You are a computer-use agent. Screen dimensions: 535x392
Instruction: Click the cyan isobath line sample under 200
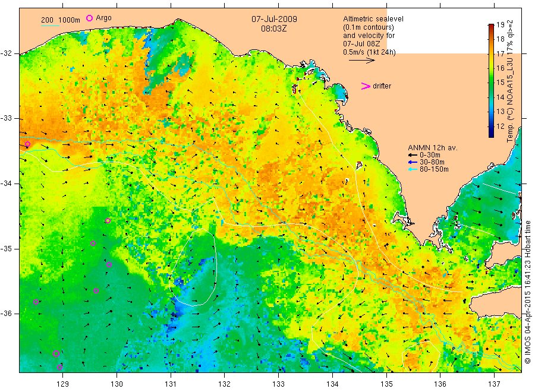tap(50, 26)
